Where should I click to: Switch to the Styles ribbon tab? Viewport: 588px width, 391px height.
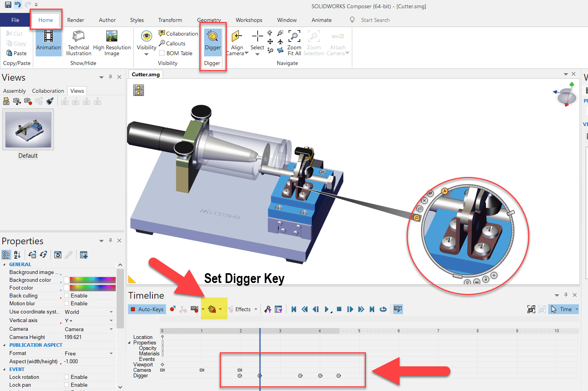[x=137, y=20]
